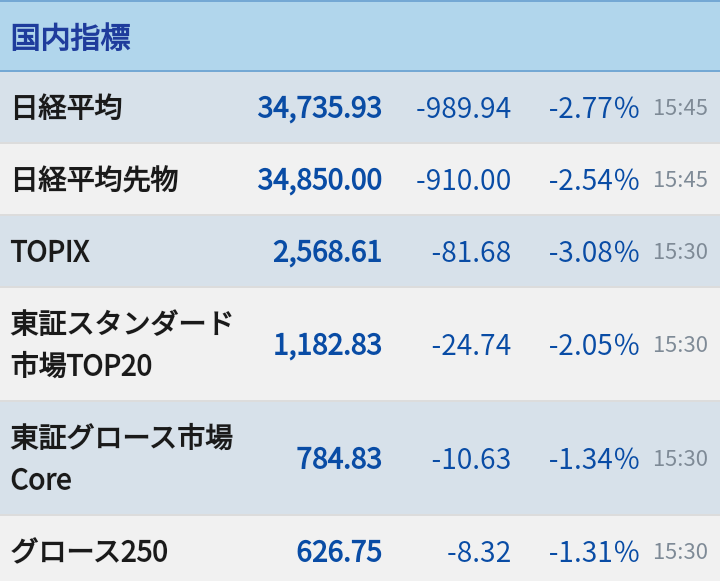Click the -2.77% percent change
The width and height of the screenshot is (720, 581).
tap(594, 108)
